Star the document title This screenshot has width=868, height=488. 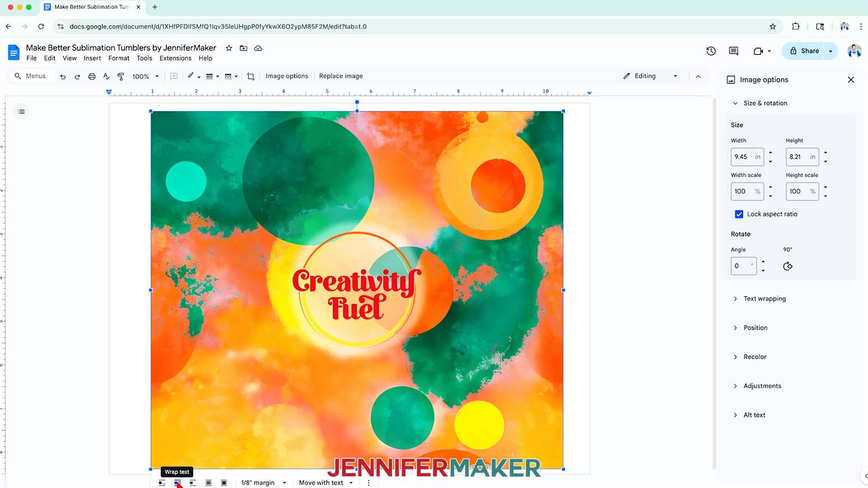(x=228, y=48)
